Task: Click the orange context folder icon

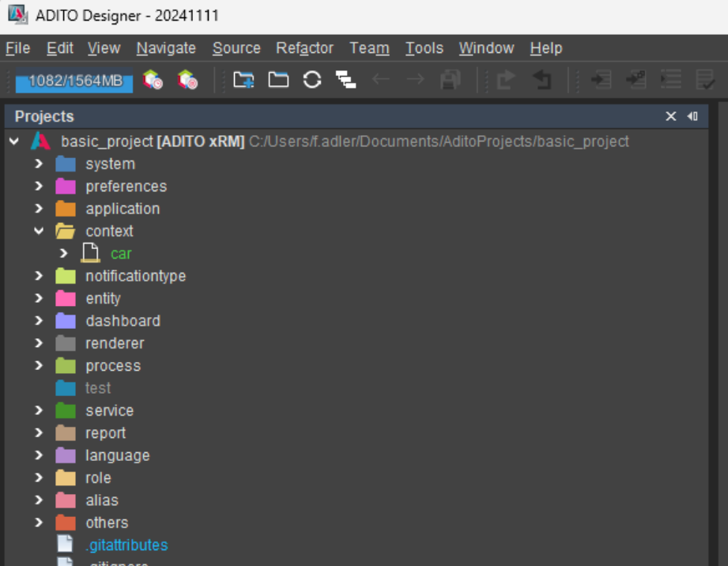Action: pos(66,231)
